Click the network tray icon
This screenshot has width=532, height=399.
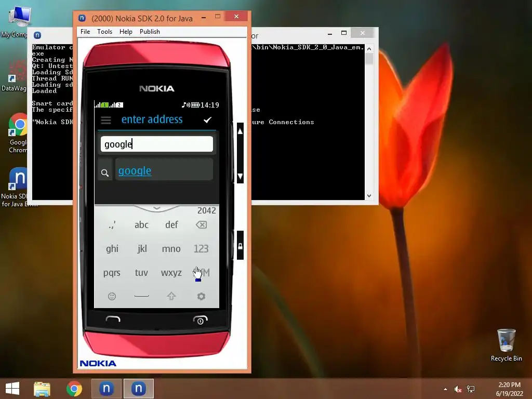(x=471, y=389)
